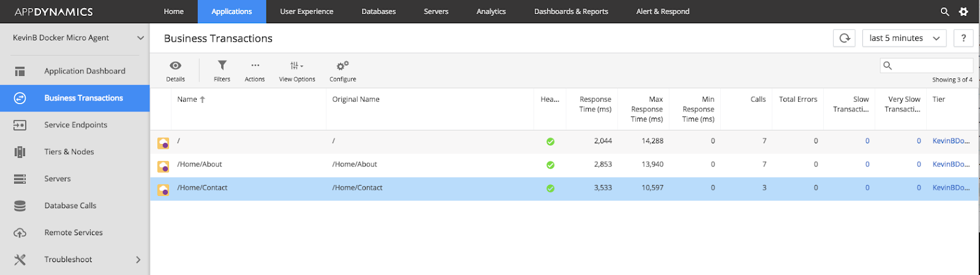Click Servers sidebar icon

pos(20,179)
